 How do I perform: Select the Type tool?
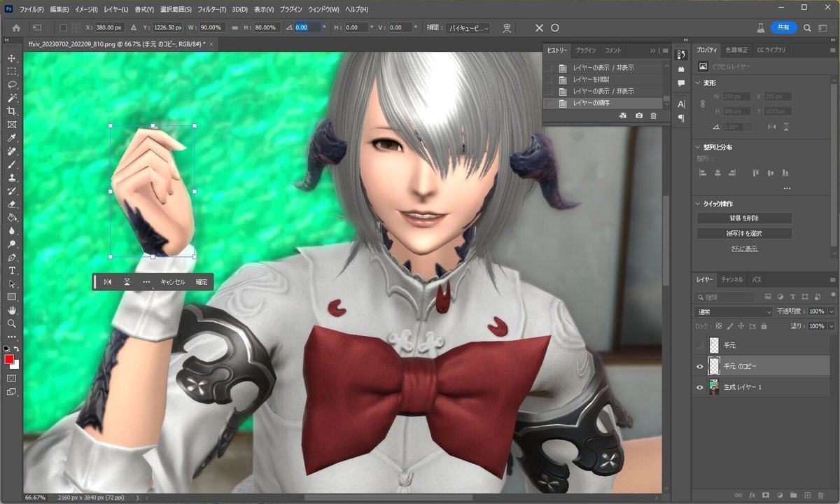click(12, 271)
